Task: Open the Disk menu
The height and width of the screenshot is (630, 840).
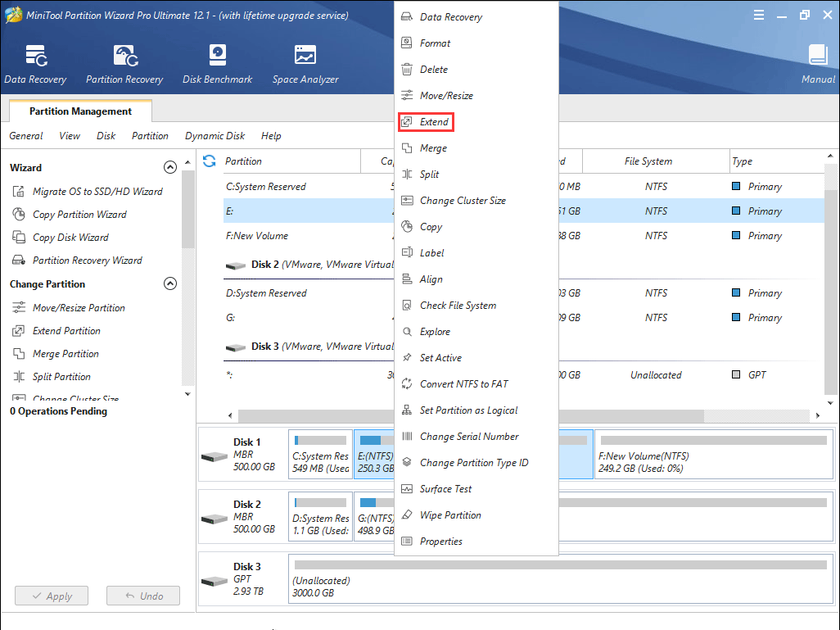Action: (x=106, y=136)
